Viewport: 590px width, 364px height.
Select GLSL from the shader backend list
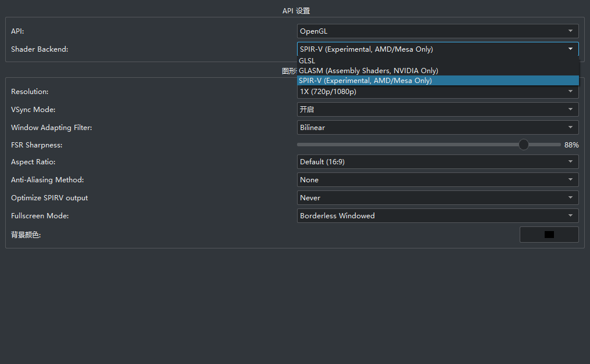click(x=307, y=60)
